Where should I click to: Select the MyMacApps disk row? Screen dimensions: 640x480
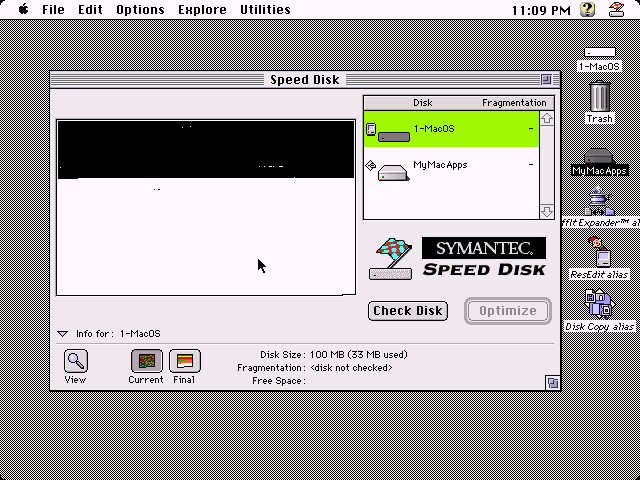tap(451, 165)
